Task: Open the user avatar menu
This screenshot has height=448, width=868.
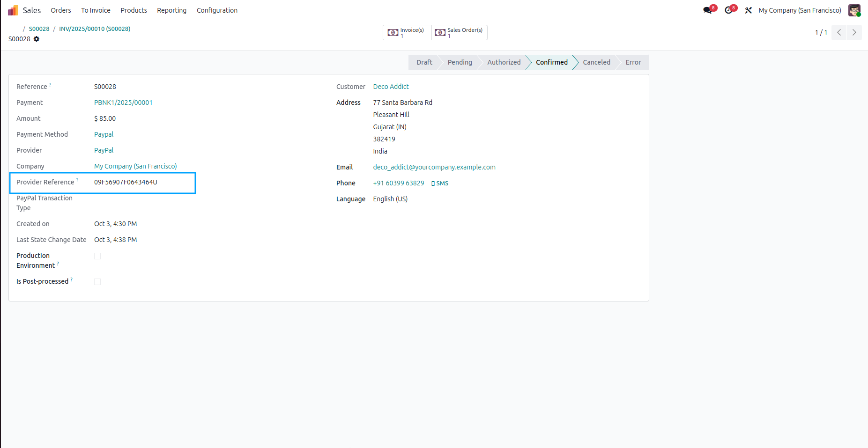Action: coord(854,10)
